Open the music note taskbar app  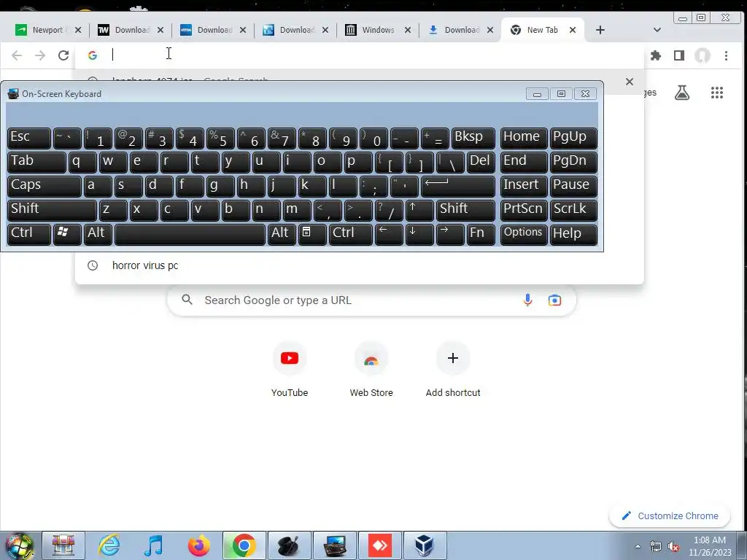pos(153,545)
